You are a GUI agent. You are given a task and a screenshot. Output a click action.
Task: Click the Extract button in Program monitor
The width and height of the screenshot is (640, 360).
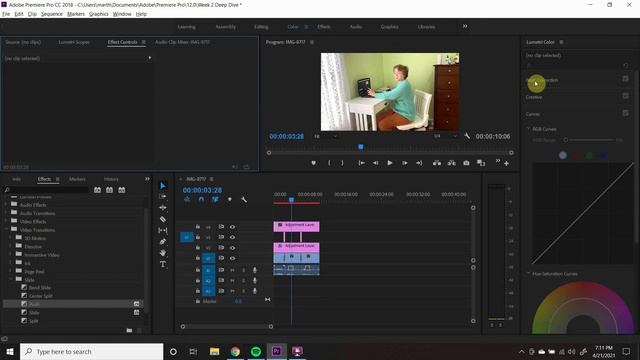point(451,163)
